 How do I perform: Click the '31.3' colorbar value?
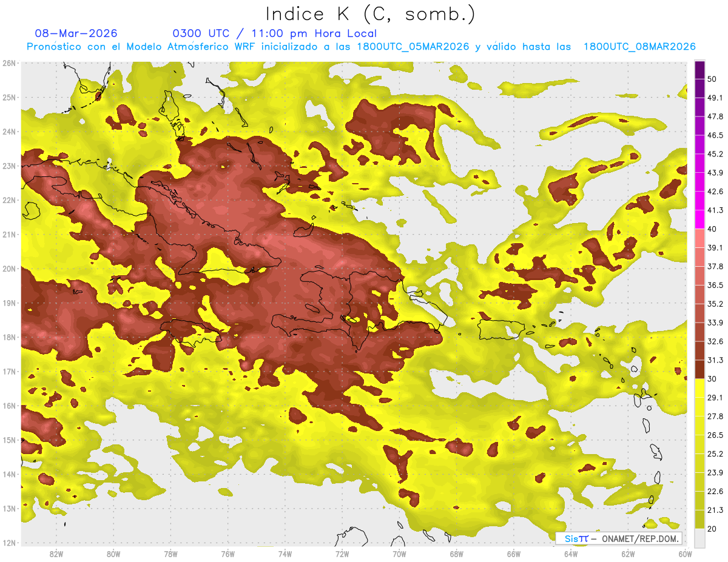tap(715, 360)
